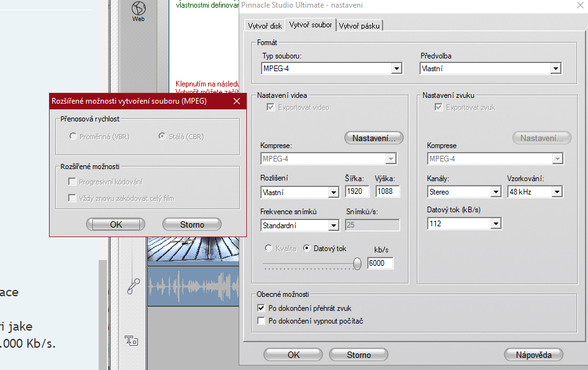Close the MPEG advanced options dialog
The image size is (588, 370).
click(236, 101)
